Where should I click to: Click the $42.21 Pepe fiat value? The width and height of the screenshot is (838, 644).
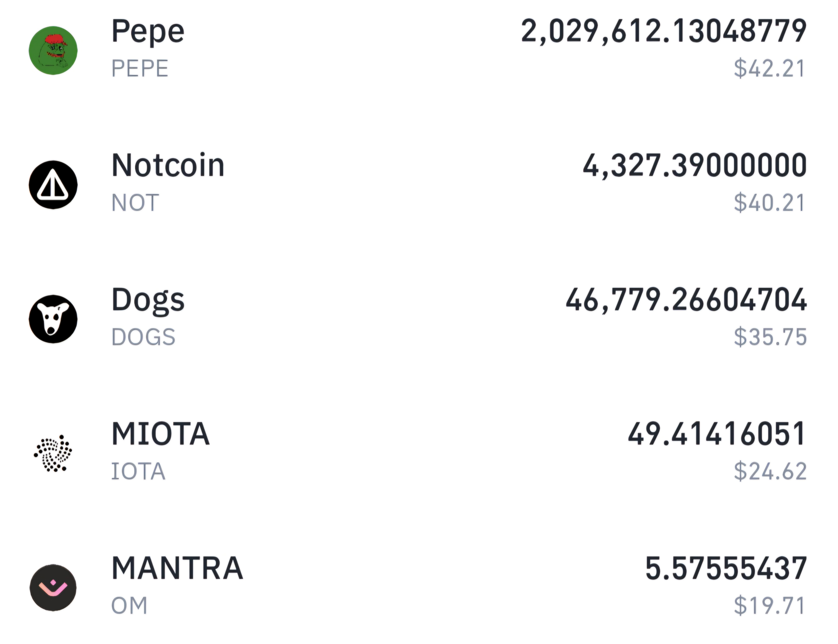[x=769, y=69]
